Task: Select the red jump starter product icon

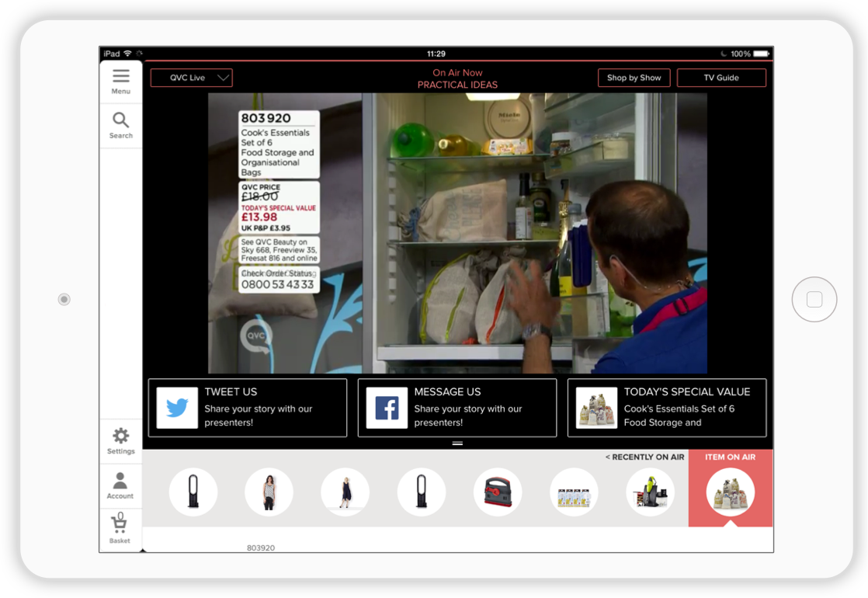Action: pos(498,492)
